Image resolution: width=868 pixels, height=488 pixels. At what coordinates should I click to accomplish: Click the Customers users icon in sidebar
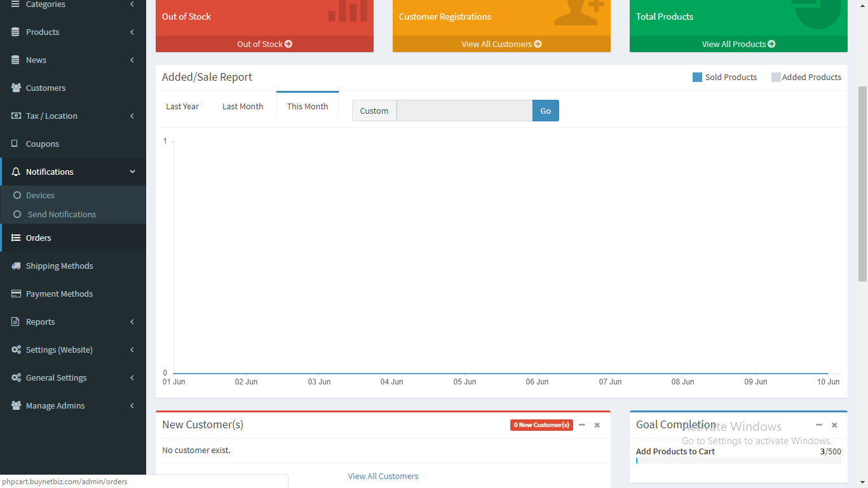[16, 88]
